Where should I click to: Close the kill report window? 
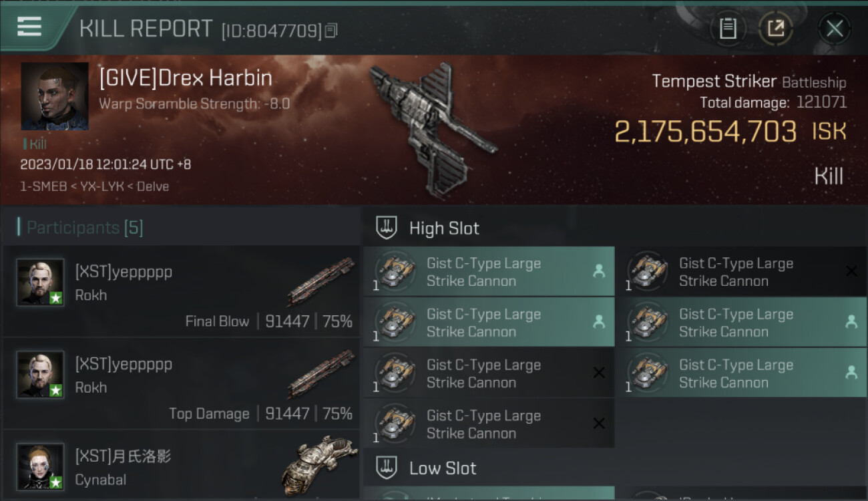(834, 29)
